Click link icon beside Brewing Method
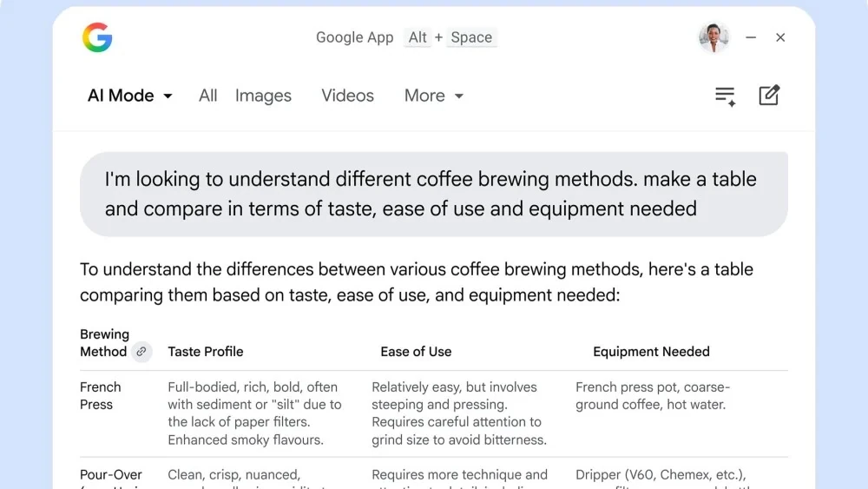 click(x=141, y=352)
